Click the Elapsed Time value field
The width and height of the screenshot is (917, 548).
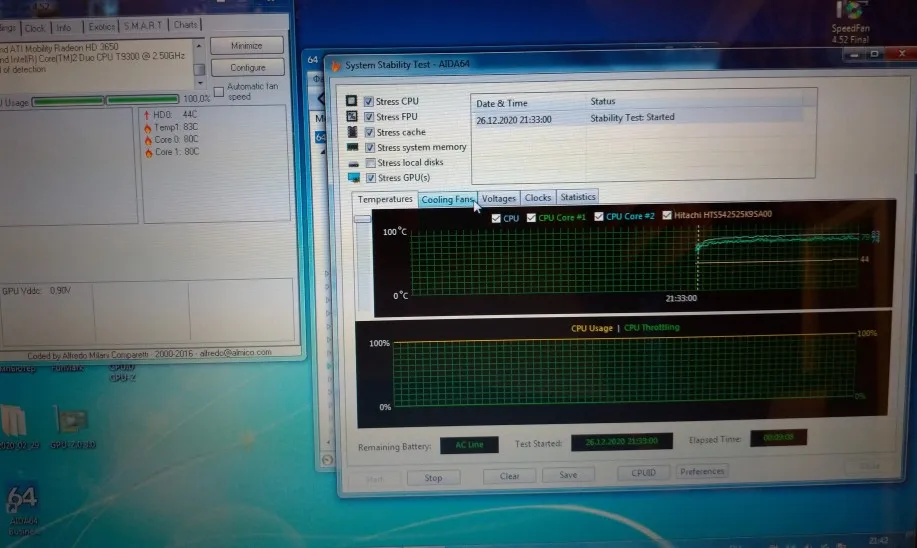pos(778,437)
